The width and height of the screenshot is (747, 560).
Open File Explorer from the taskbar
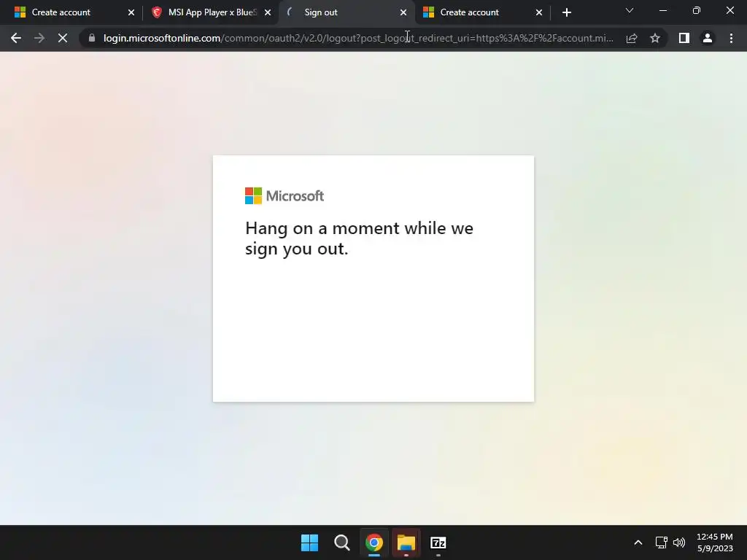(406, 542)
